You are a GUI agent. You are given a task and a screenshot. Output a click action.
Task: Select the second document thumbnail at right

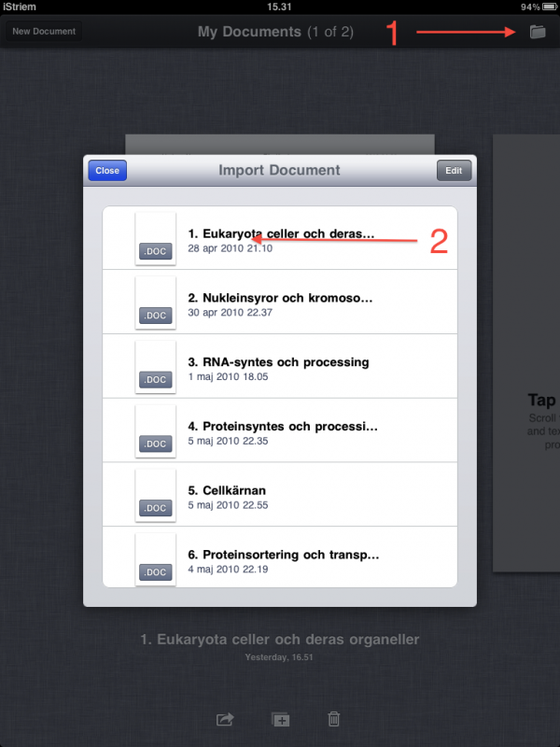pos(526,353)
